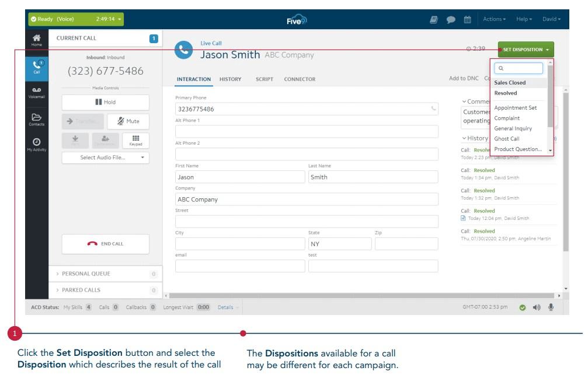Open the Keypad
The height and width of the screenshot is (385, 588).
(135, 141)
